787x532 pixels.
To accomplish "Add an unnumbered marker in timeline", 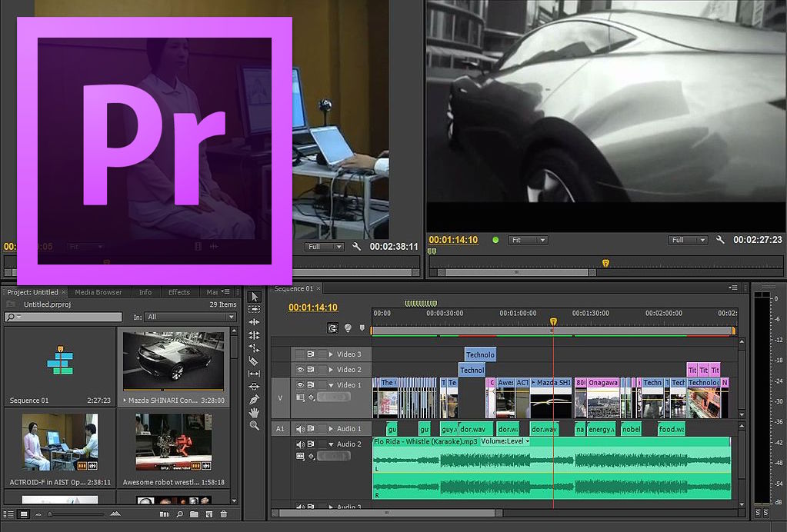I will click(x=362, y=328).
